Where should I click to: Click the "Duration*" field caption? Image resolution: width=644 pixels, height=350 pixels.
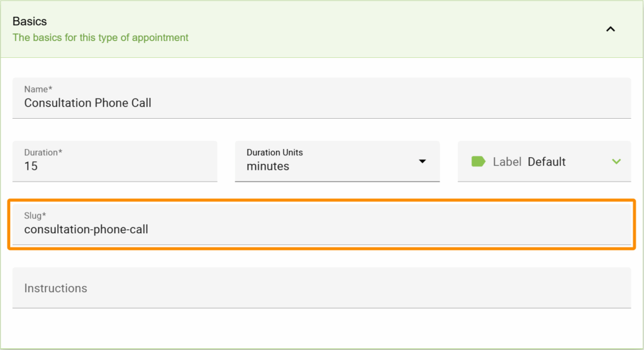43,153
